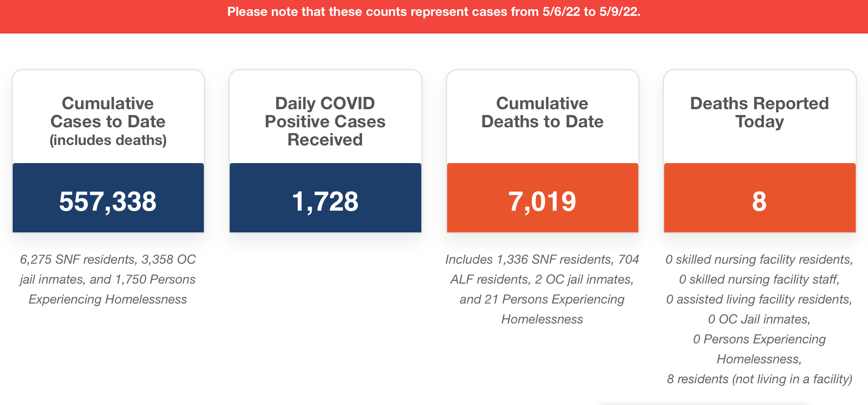Click the "and 21 Persons Experiencing" line
This screenshot has width=868, height=405.
tap(542, 299)
